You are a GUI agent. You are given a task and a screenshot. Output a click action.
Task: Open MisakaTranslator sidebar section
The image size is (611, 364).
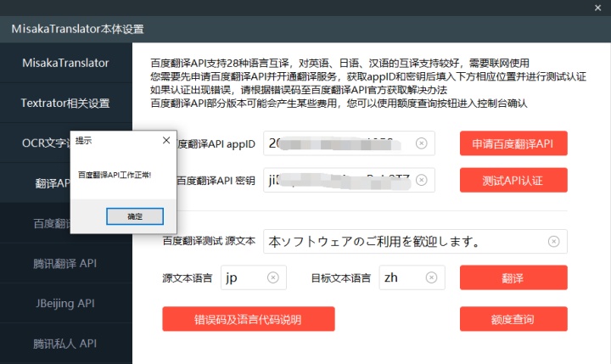66,63
